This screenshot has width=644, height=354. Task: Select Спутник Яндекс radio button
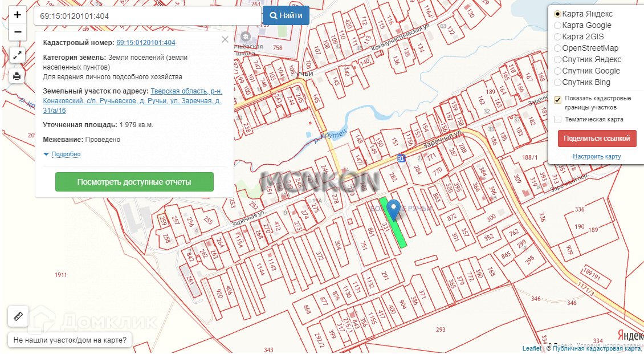557,60
